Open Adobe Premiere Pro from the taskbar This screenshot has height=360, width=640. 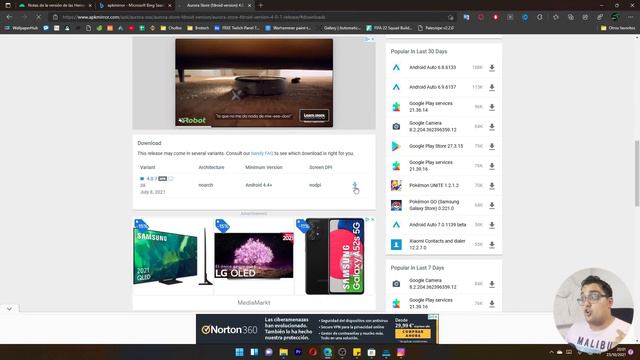pos(298,352)
